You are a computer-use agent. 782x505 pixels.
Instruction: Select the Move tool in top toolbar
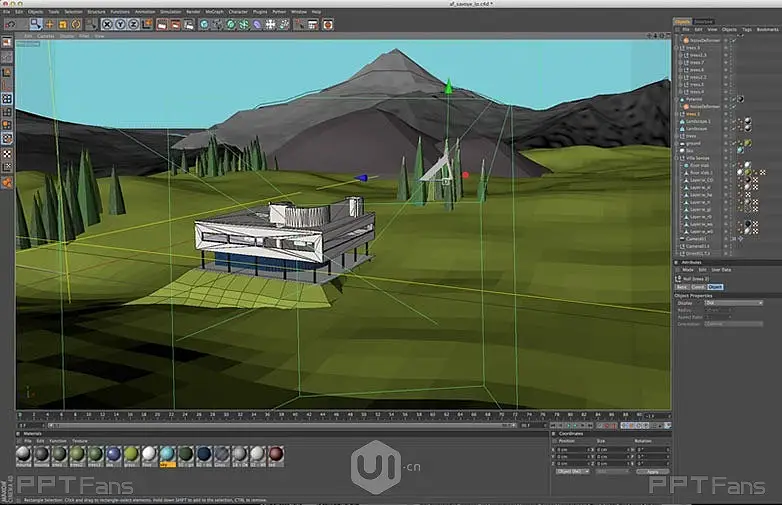click(50, 23)
